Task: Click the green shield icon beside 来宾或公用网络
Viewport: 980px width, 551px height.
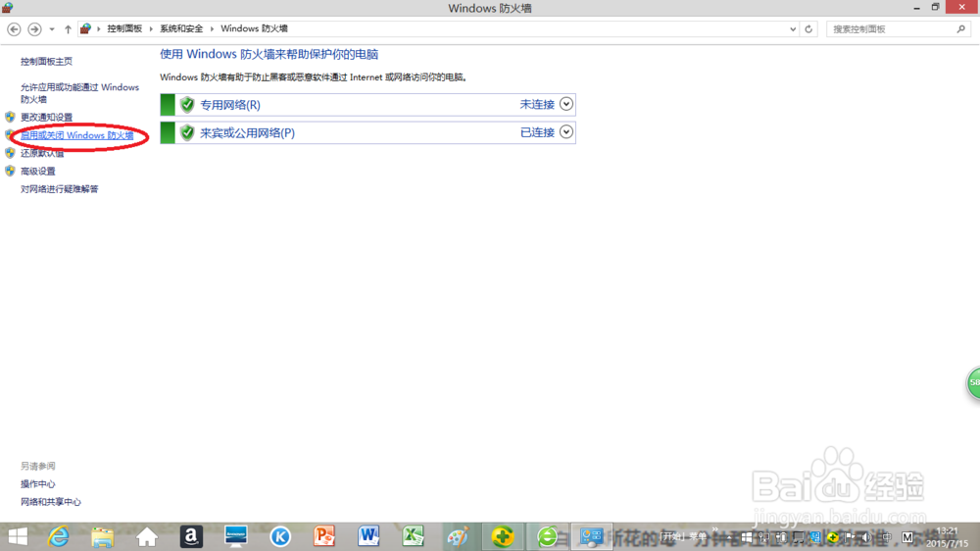Action: tap(187, 132)
